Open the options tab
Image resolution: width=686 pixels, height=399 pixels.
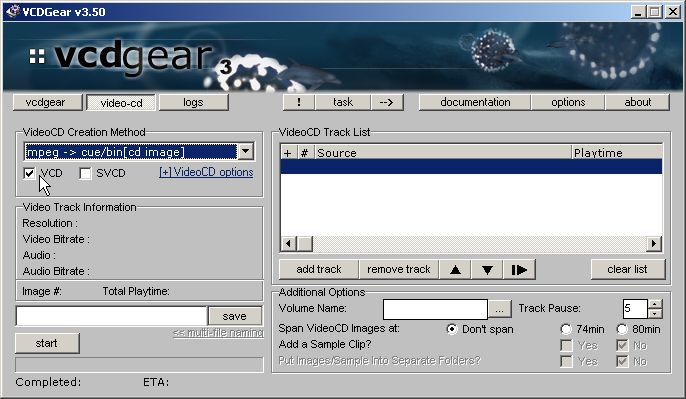(x=568, y=102)
